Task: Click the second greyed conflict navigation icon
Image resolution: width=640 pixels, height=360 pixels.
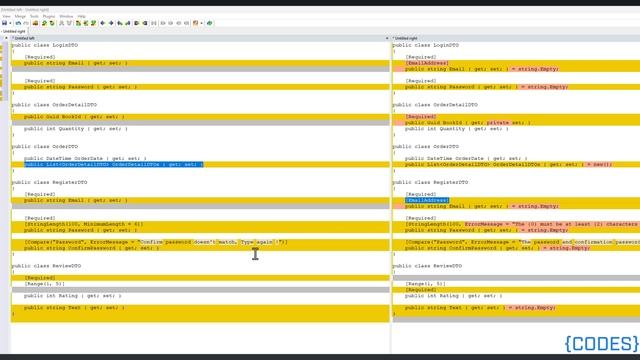Action: 69,23
